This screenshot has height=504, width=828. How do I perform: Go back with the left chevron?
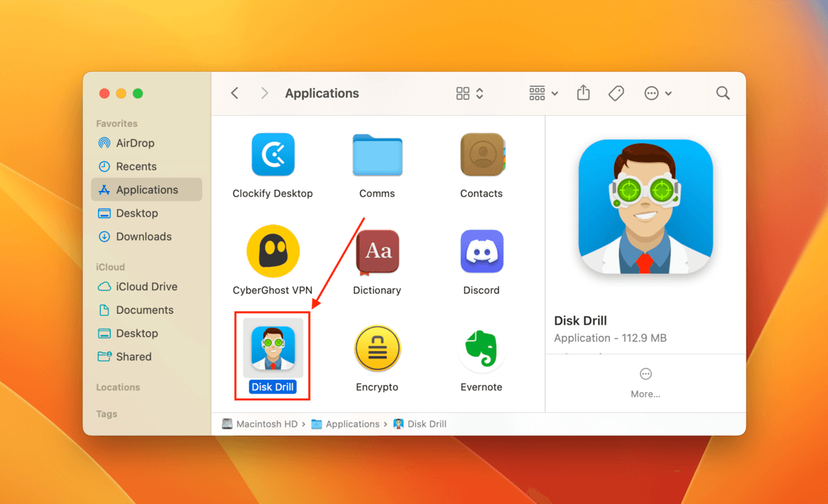235,93
